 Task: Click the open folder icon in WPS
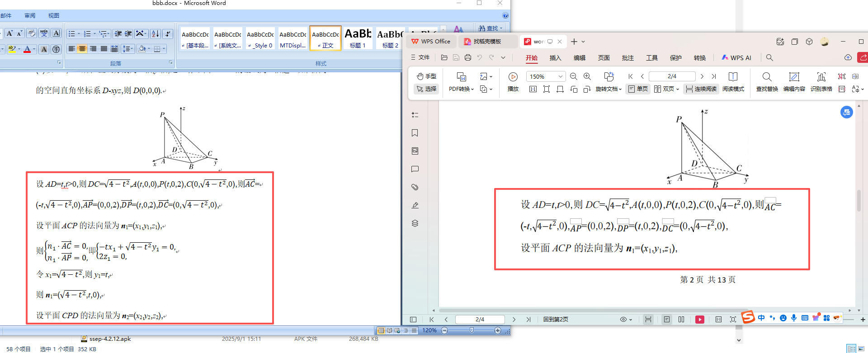click(x=444, y=57)
